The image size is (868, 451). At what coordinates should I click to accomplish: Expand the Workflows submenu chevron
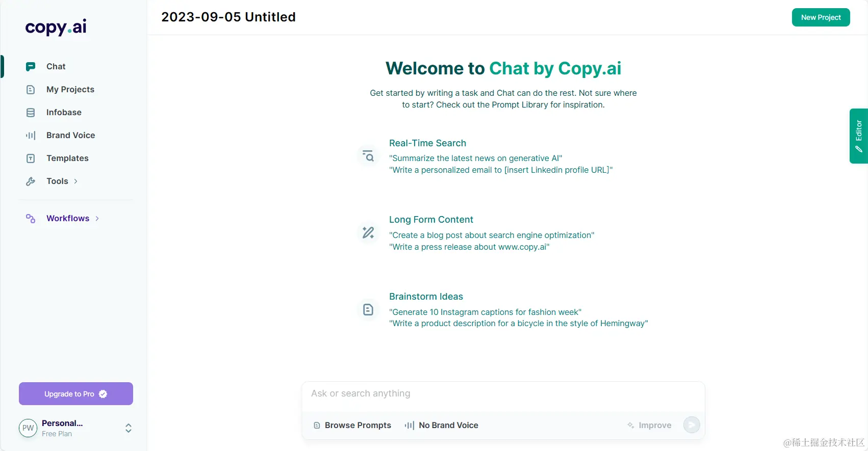(x=97, y=218)
